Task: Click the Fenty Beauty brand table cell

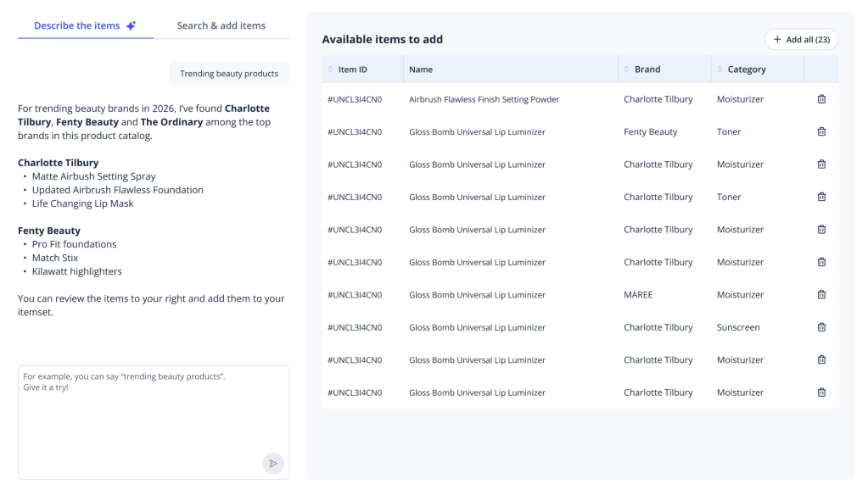Action: [651, 131]
